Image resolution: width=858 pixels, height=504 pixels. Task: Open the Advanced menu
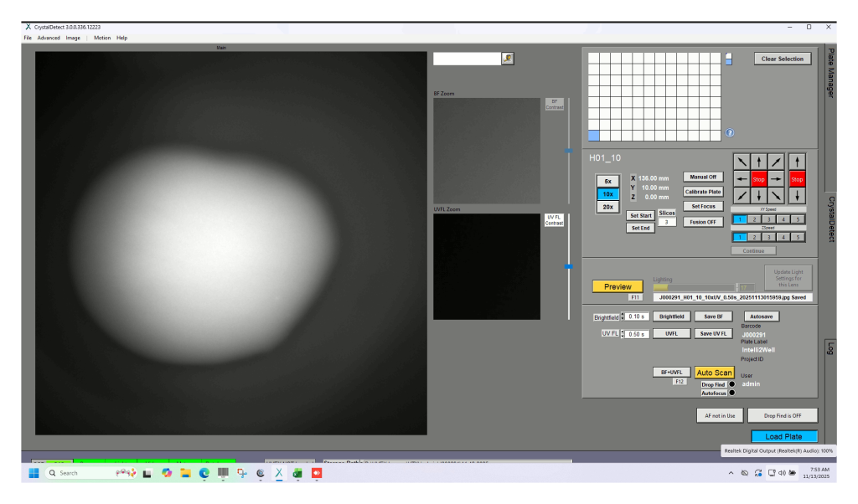point(49,38)
